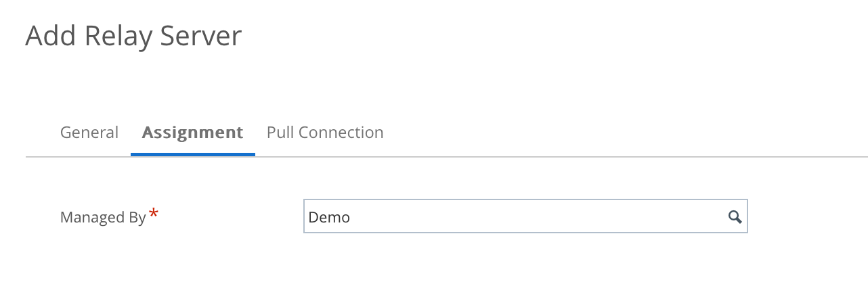Click the word Server in page title
This screenshot has width=868, height=307.
200,37
